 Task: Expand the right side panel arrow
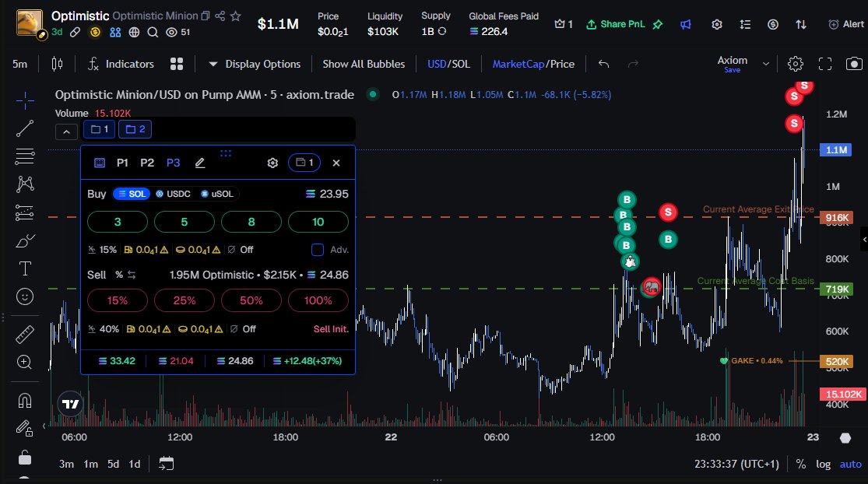(x=864, y=240)
